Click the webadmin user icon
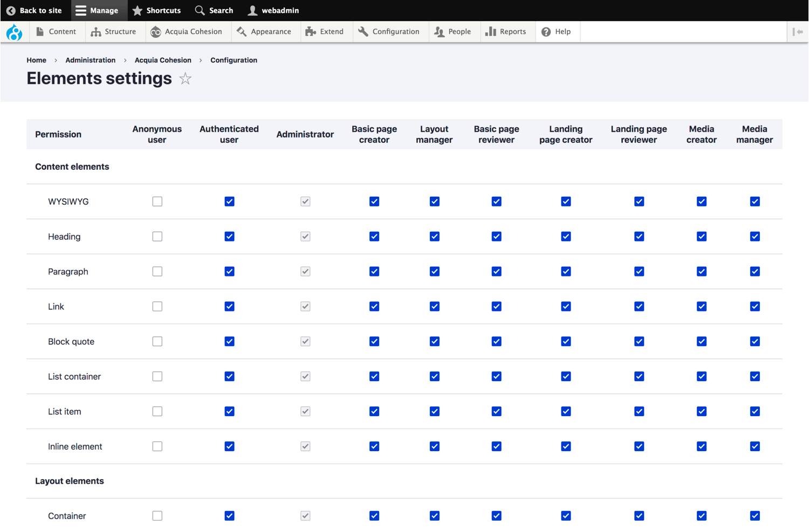 click(252, 11)
